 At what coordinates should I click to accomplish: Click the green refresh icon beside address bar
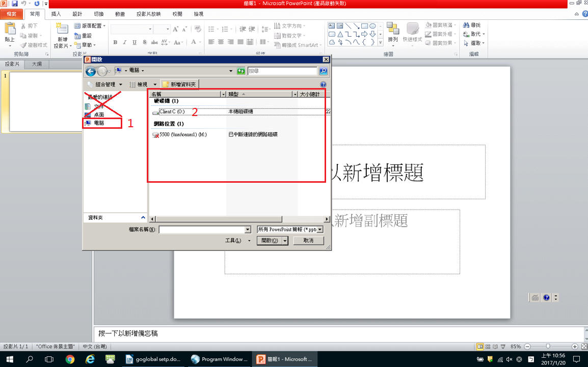(x=241, y=71)
